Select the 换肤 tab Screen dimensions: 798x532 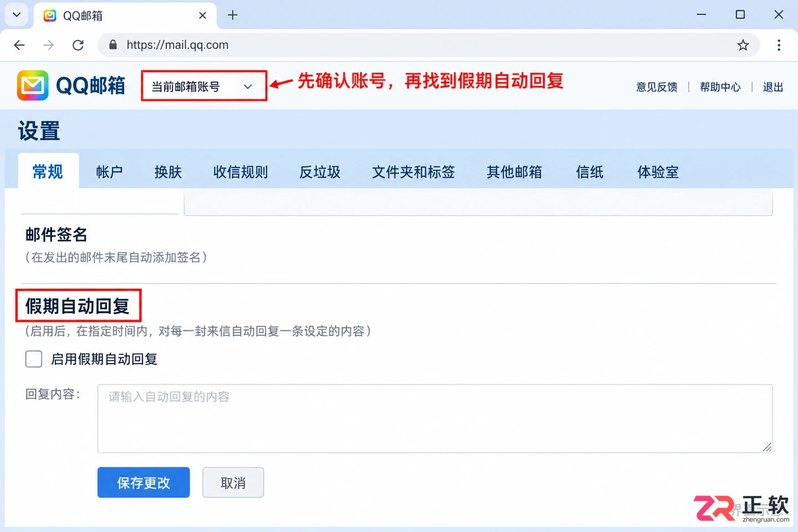click(x=168, y=172)
